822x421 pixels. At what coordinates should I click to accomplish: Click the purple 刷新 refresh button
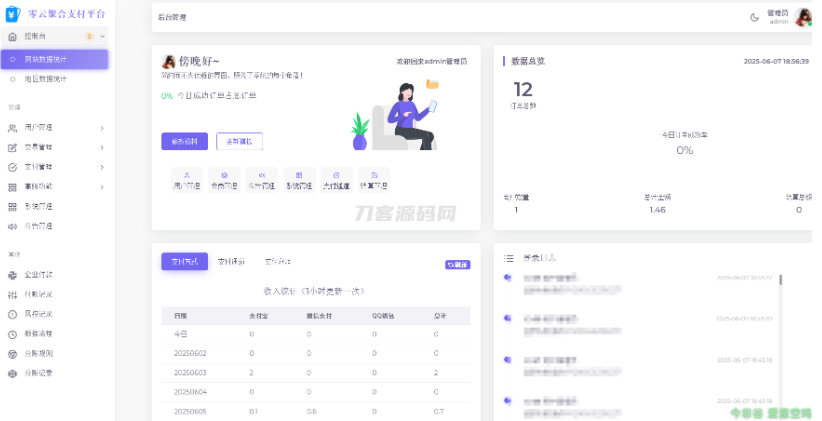[x=458, y=265]
